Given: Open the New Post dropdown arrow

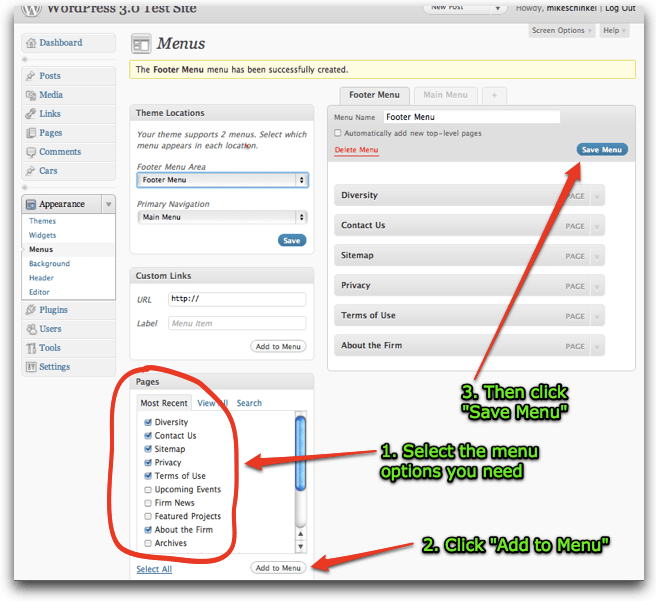Looking at the screenshot, I should point(497,8).
